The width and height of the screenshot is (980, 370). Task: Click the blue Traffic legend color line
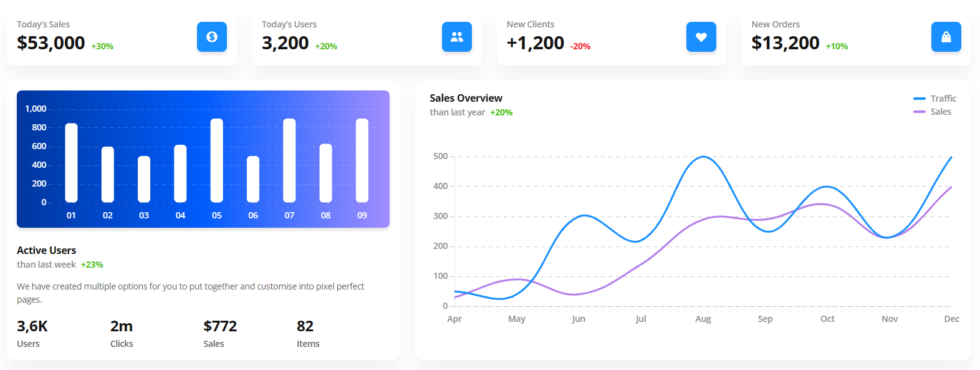(920, 99)
